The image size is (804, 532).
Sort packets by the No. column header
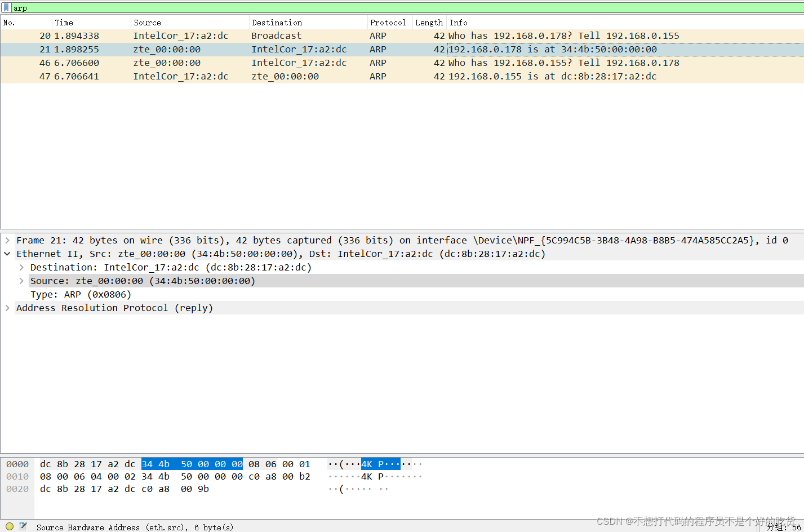tap(26, 23)
